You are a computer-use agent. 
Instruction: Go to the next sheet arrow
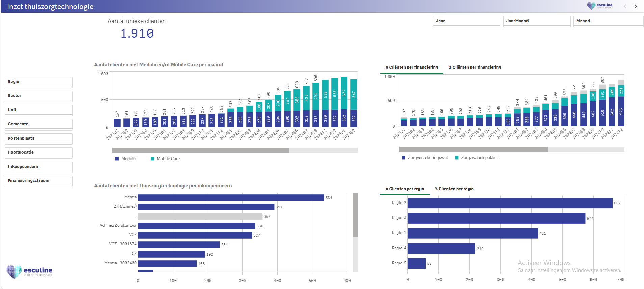[x=636, y=6]
